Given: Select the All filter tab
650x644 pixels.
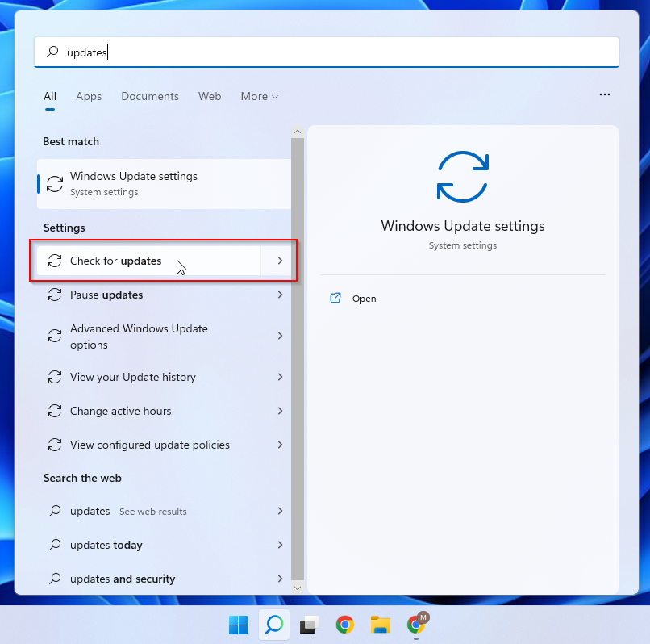Looking at the screenshot, I should 50,96.
